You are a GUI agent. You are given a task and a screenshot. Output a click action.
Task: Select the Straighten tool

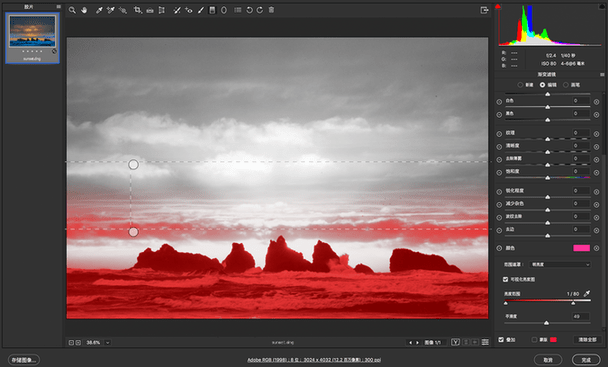(150, 10)
